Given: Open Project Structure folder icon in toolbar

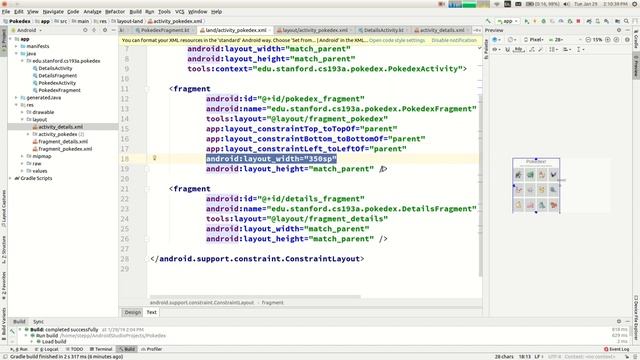Looking at the screenshot, I should tap(618, 21).
